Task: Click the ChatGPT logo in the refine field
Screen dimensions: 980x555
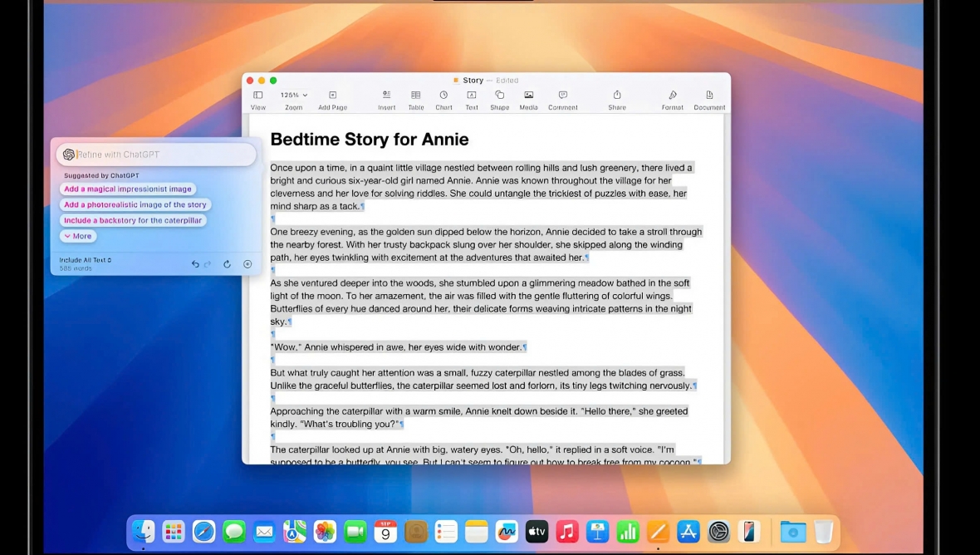Action: 69,155
